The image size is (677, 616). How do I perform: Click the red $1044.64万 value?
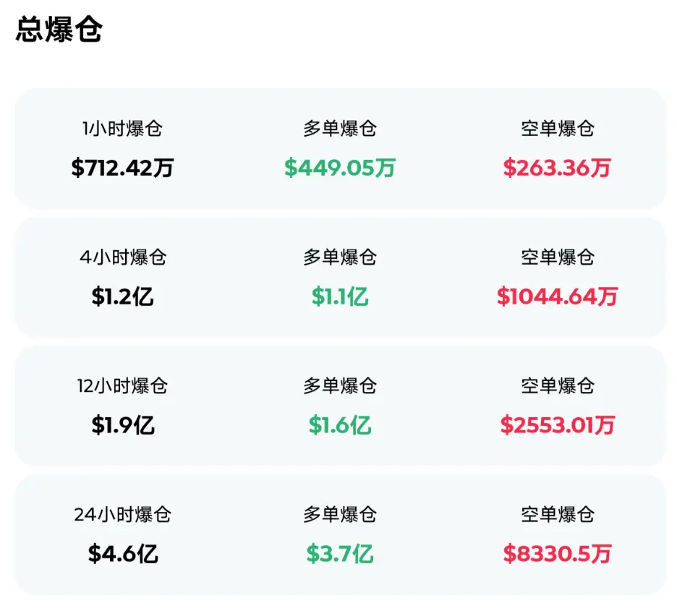(557, 296)
